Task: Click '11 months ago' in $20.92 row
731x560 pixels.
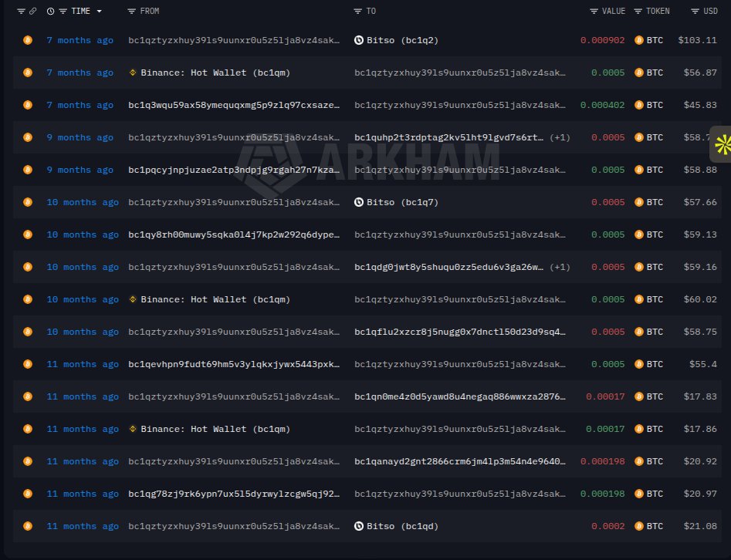Action: pyautogui.click(x=83, y=461)
